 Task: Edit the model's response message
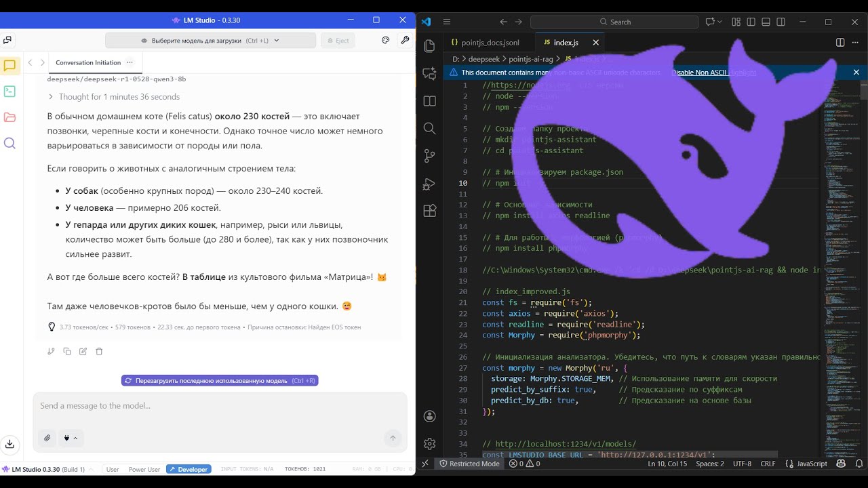pos(83,351)
